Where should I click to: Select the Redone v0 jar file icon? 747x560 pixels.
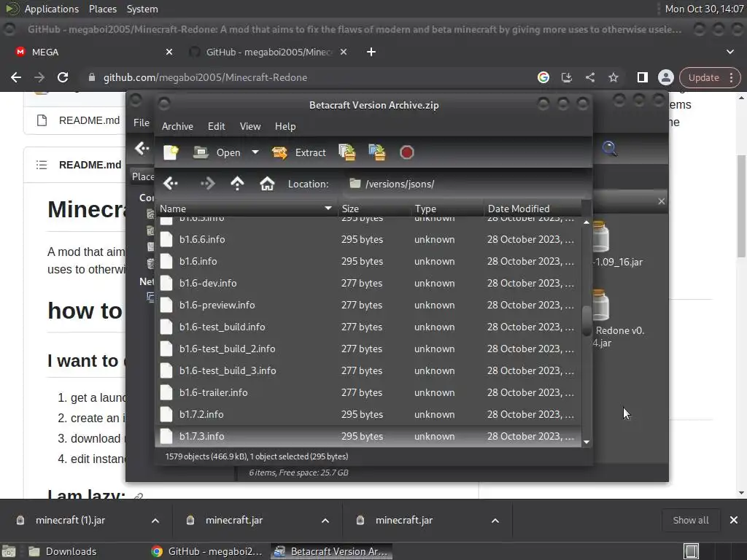click(x=600, y=305)
